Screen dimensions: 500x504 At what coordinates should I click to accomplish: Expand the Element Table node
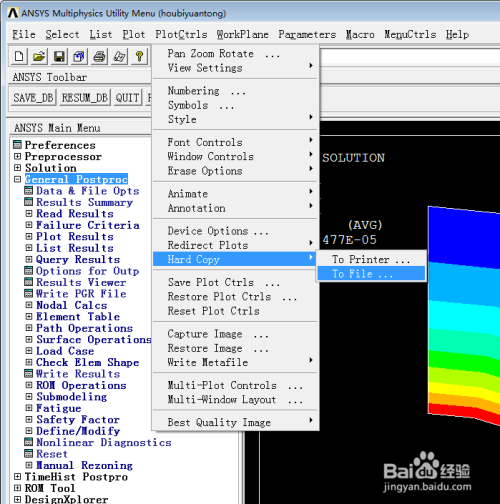(29, 316)
